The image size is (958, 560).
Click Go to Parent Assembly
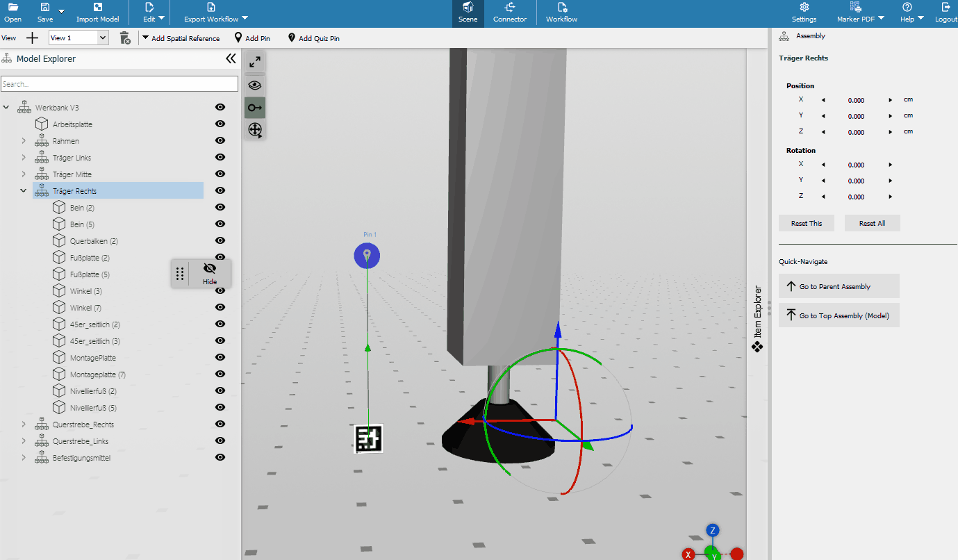click(x=839, y=286)
